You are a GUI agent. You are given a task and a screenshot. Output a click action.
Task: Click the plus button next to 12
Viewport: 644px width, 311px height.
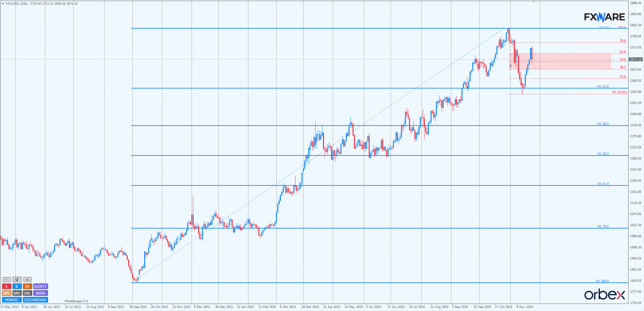click(27, 280)
